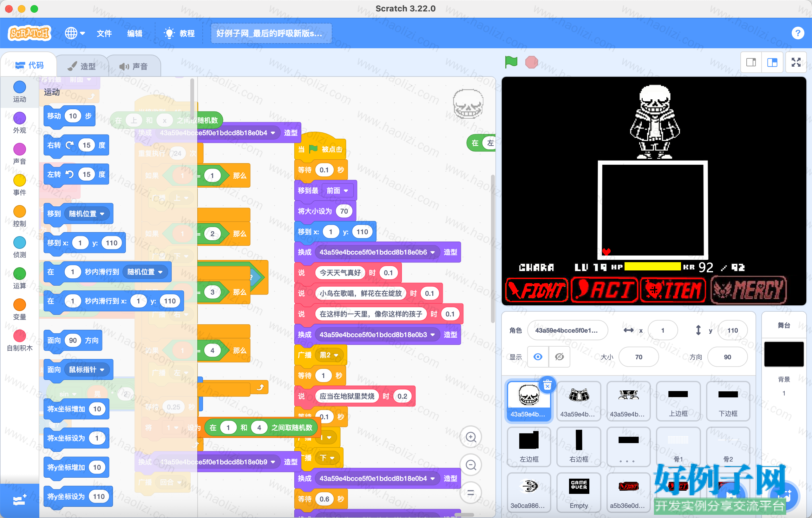Edit the sprite x position field

663,330
